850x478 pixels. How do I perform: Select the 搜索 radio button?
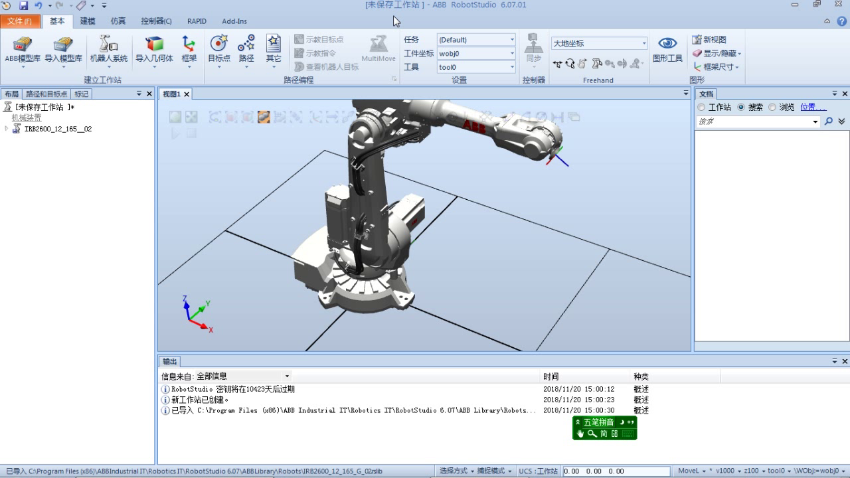click(741, 107)
